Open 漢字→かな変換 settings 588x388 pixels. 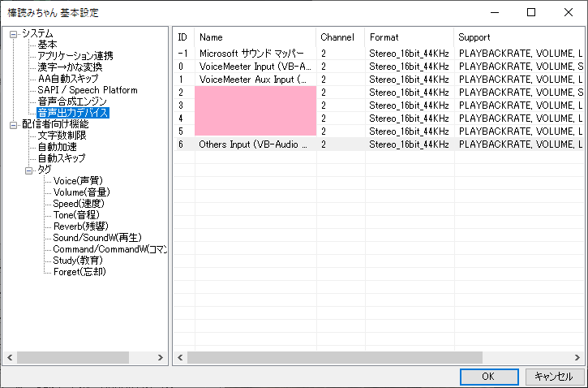(x=70, y=67)
